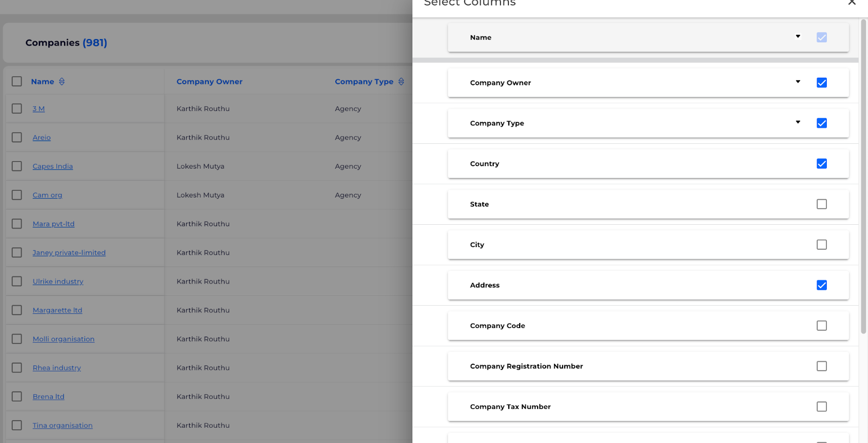Enable Company Registration Number checkbox
This screenshot has width=868, height=443.
click(x=822, y=366)
